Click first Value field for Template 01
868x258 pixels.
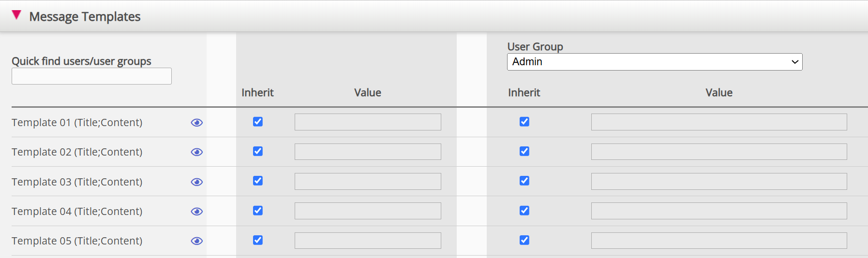tap(368, 122)
